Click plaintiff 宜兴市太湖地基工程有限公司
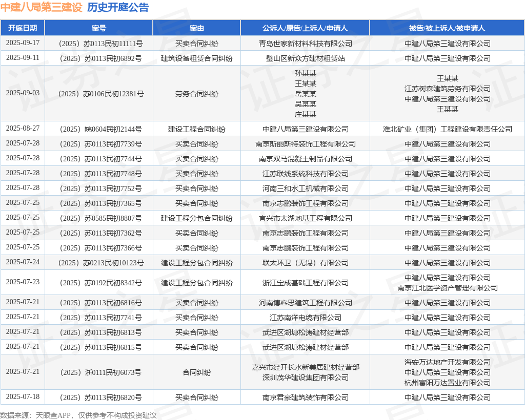Image resolution: width=525 pixels, height=420 pixels. click(306, 218)
